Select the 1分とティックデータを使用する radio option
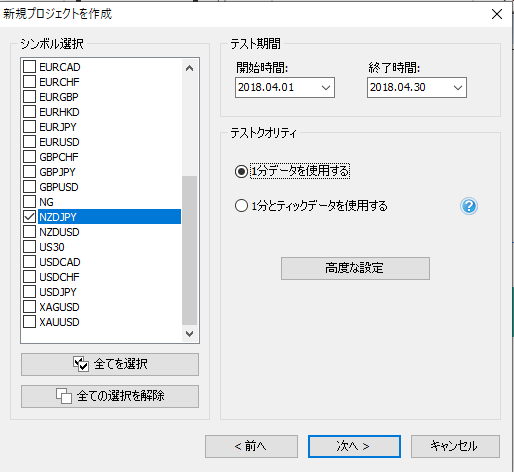The width and height of the screenshot is (514, 472). 241,206
